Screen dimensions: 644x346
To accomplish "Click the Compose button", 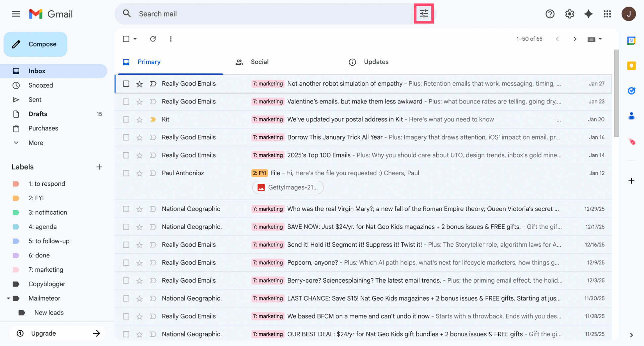I will point(35,44).
